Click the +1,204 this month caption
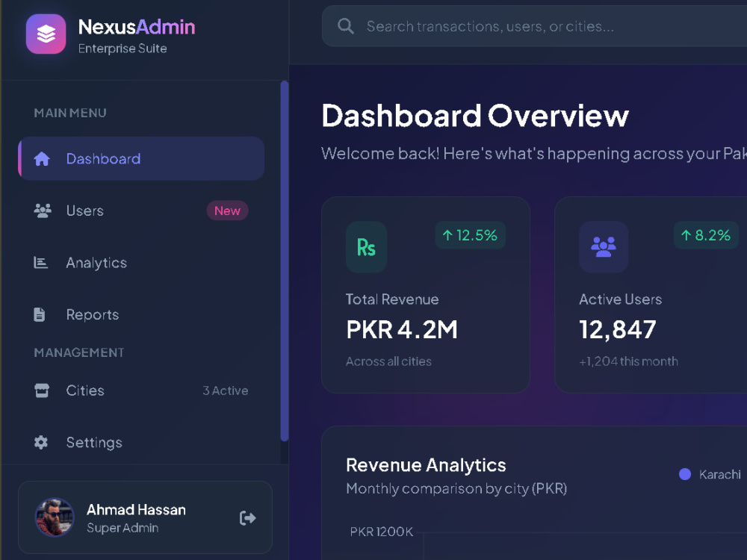Screen dimensions: 747x560 (629, 361)
